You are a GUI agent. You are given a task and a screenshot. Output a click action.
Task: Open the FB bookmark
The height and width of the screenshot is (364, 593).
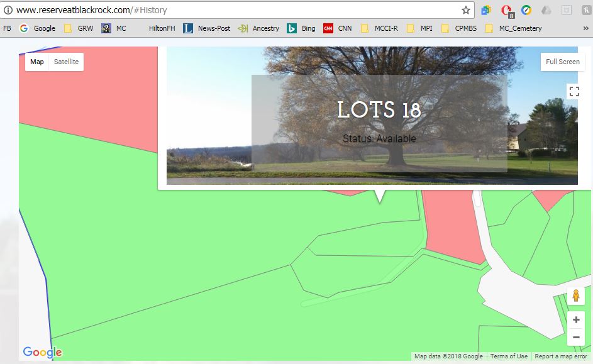coord(7,28)
